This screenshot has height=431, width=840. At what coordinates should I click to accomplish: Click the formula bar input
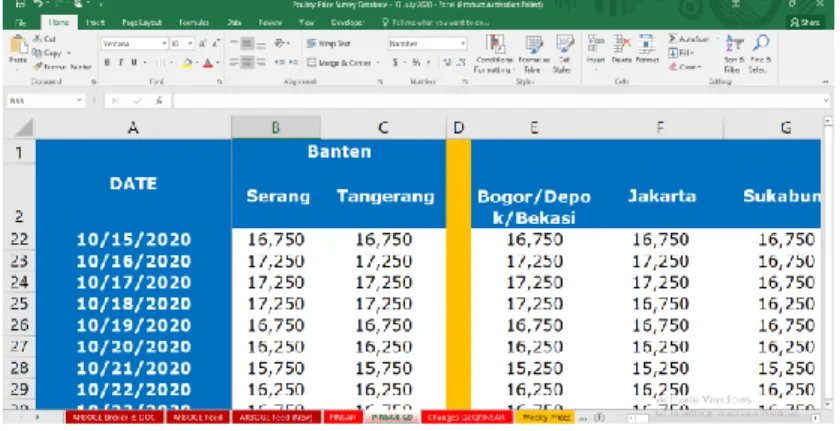[x=497, y=100]
